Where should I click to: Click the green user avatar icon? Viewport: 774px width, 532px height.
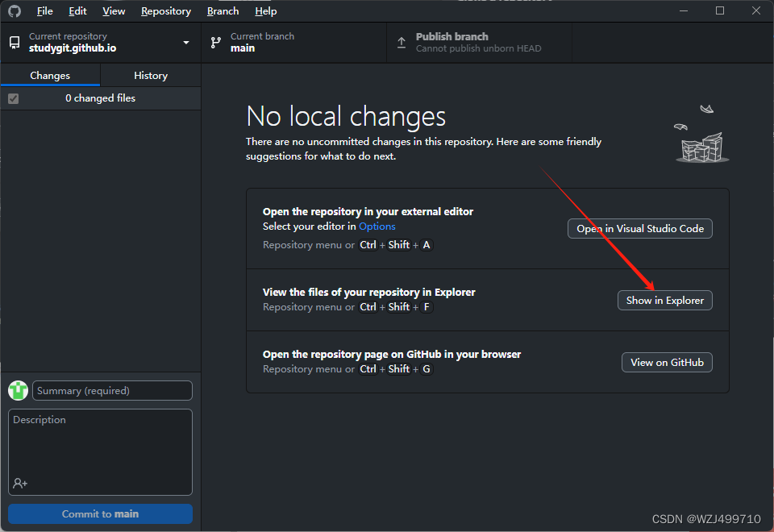[x=19, y=390]
